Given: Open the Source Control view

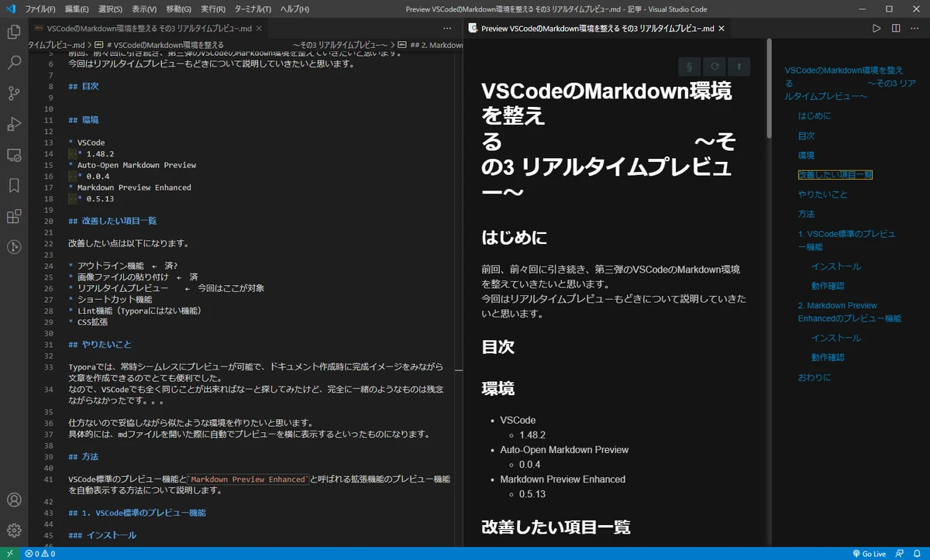Looking at the screenshot, I should coord(14,94).
